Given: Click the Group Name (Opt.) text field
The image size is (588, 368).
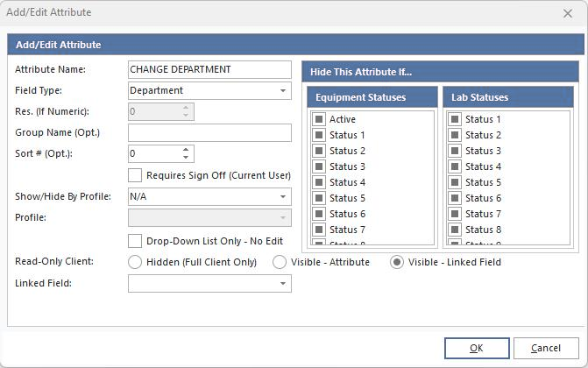Looking at the screenshot, I should click(209, 133).
